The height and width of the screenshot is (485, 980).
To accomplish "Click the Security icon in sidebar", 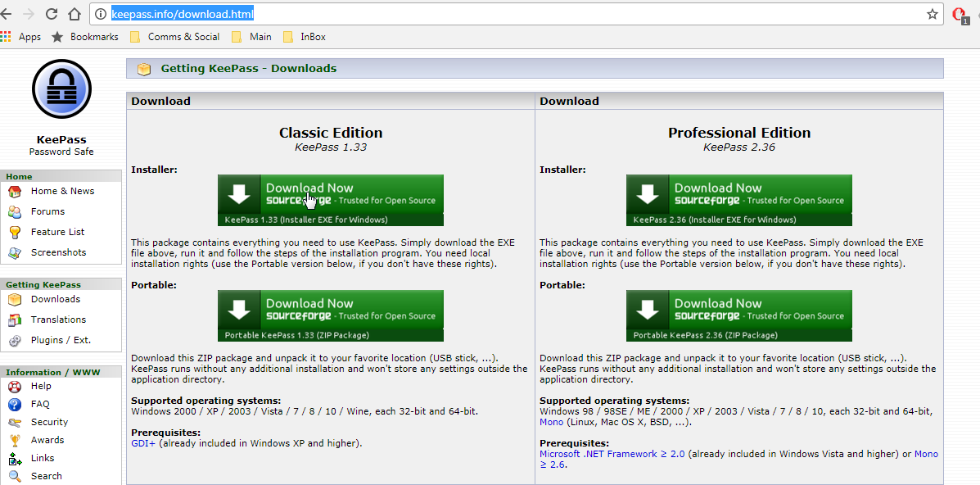I will [15, 423].
